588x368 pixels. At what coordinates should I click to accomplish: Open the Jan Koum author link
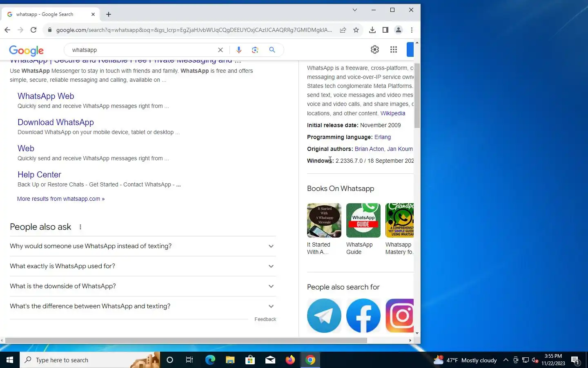click(x=400, y=149)
